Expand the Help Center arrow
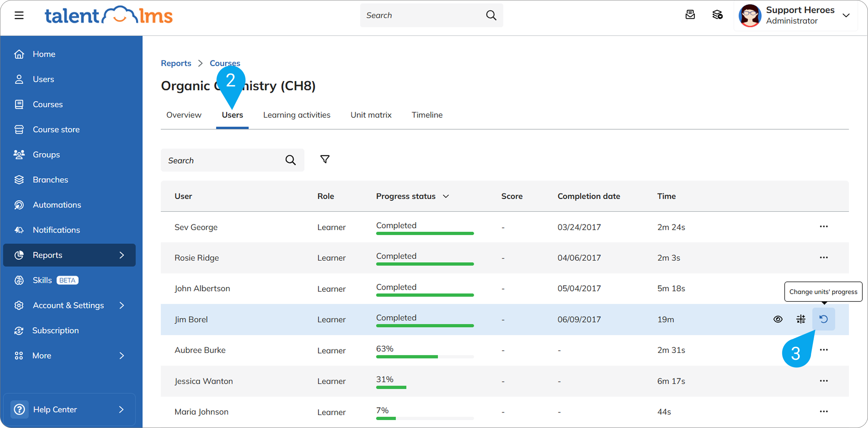 click(121, 409)
